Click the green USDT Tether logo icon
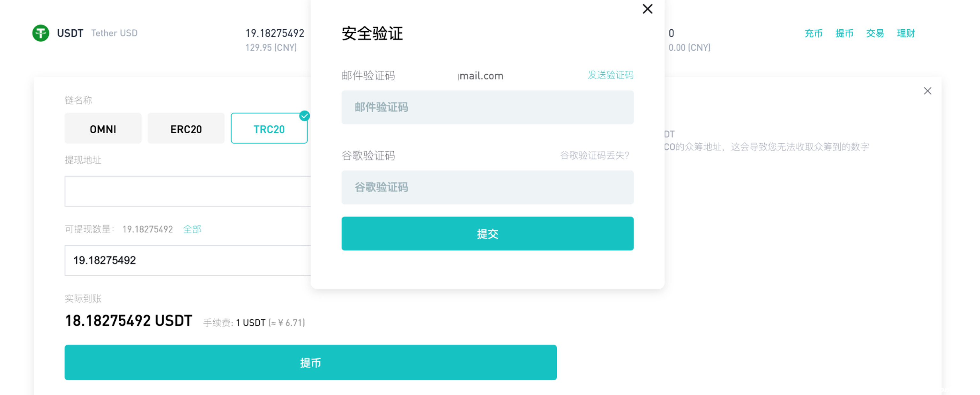Screen dimensions: 980x395 point(41,33)
